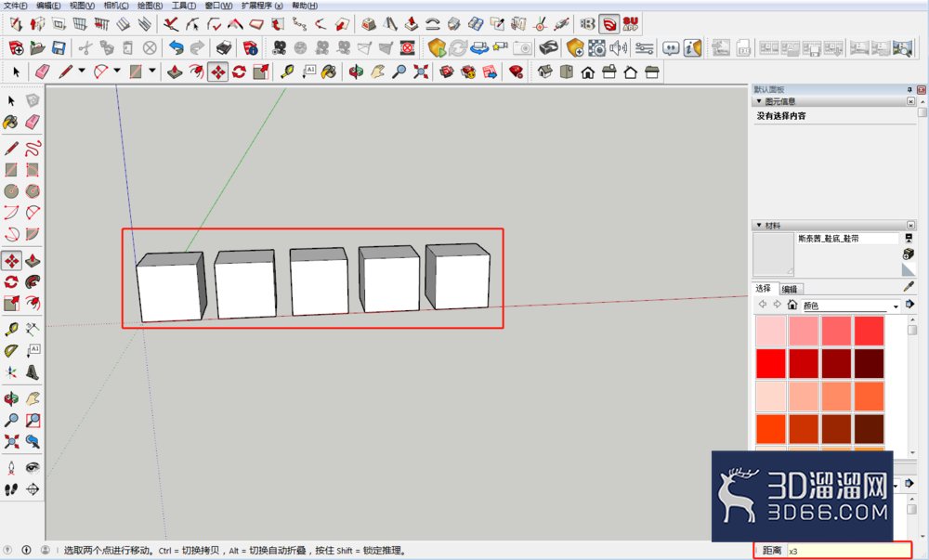
Task: Switch to the 选择 tab in materials
Action: coord(763,288)
